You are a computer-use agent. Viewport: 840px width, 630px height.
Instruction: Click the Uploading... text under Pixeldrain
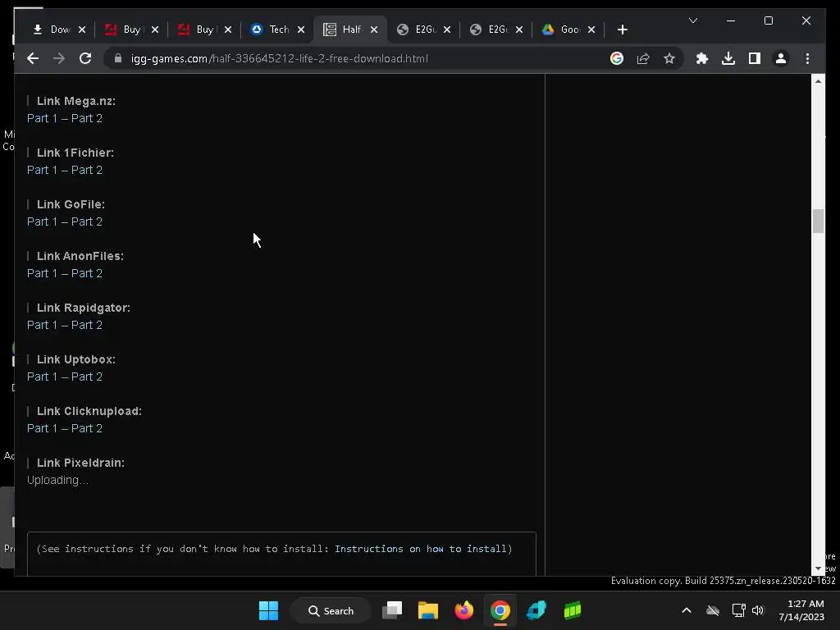[x=57, y=480]
